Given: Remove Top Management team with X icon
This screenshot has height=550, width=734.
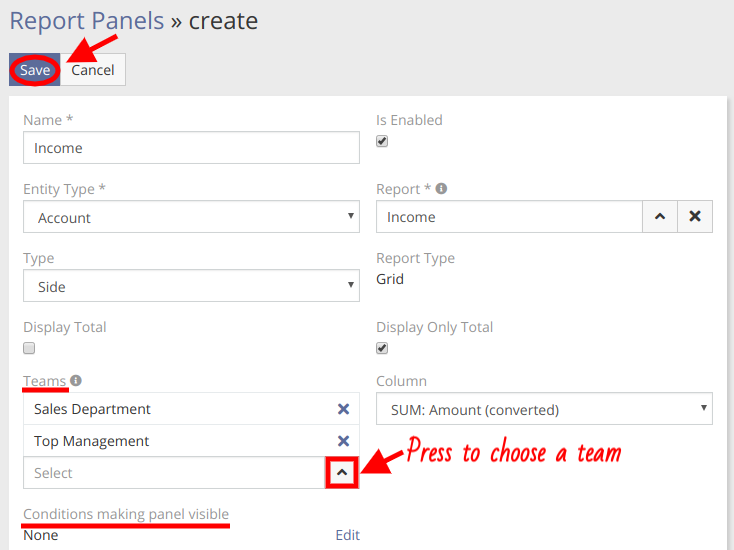Looking at the screenshot, I should [x=343, y=441].
